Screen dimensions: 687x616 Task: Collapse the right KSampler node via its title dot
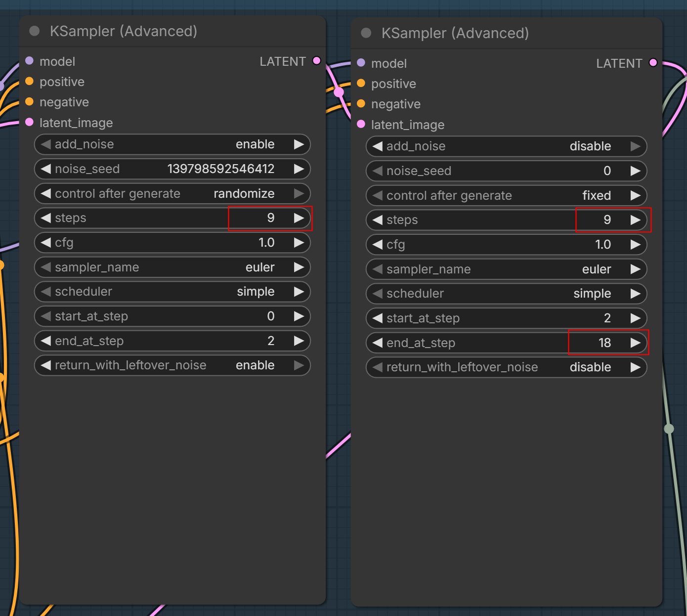[366, 33]
